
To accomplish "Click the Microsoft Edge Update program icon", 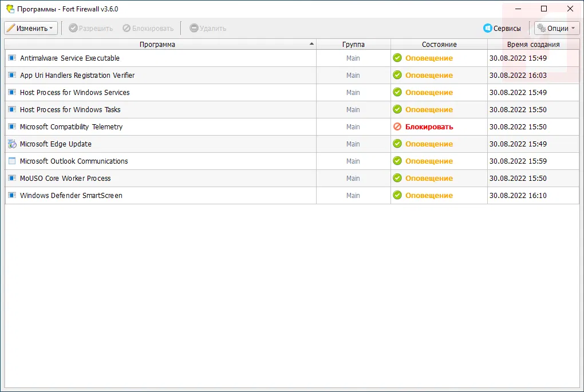I will click(12, 144).
